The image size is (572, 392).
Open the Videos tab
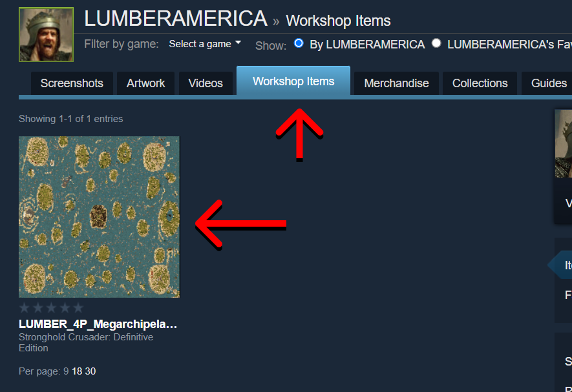[x=206, y=83]
